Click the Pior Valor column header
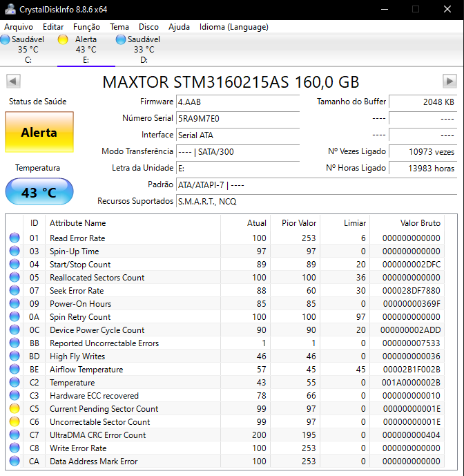Screen dimensions: 464x476 [296, 223]
